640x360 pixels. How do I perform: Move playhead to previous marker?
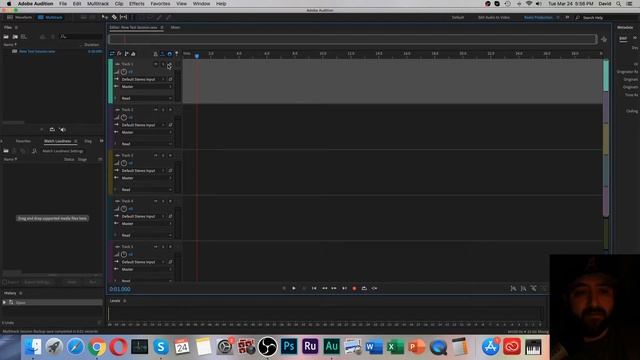(x=314, y=289)
